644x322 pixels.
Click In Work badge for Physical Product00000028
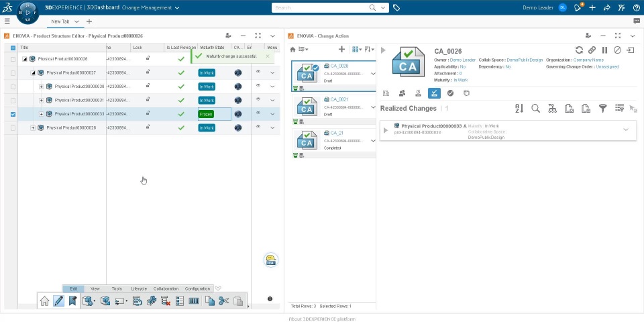(207, 127)
